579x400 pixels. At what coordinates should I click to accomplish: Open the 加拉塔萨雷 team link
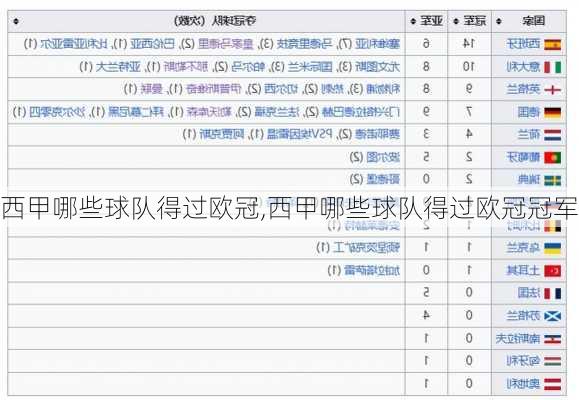372,271
